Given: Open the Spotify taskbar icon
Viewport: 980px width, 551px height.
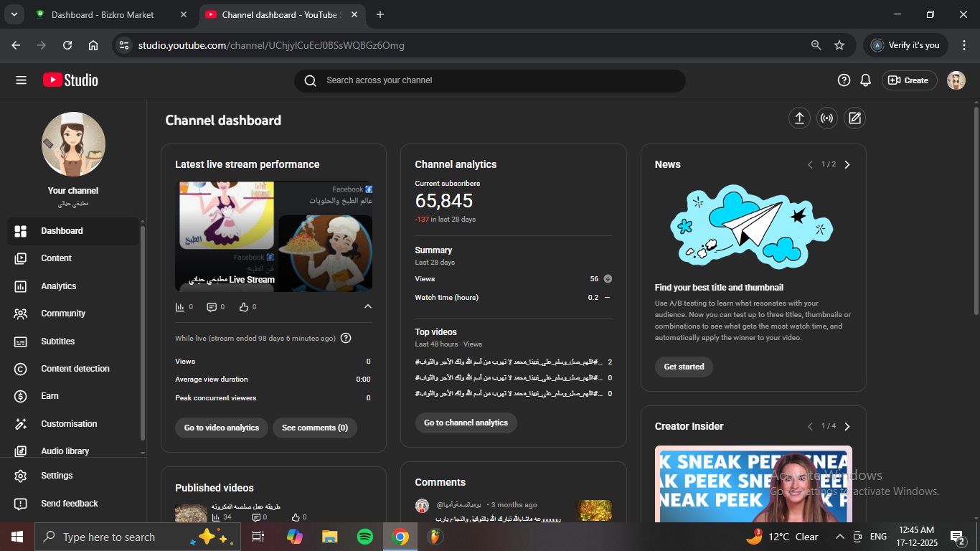Looking at the screenshot, I should 365,537.
